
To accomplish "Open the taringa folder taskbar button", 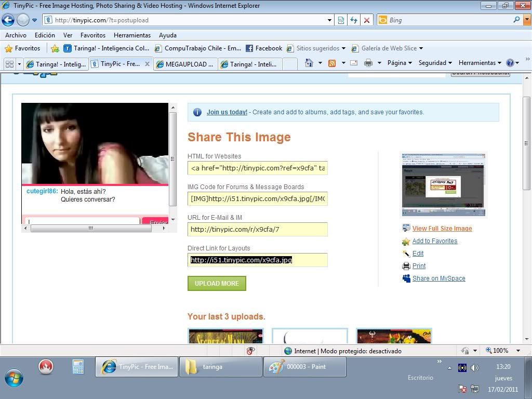I will pyautogui.click(x=220, y=367).
